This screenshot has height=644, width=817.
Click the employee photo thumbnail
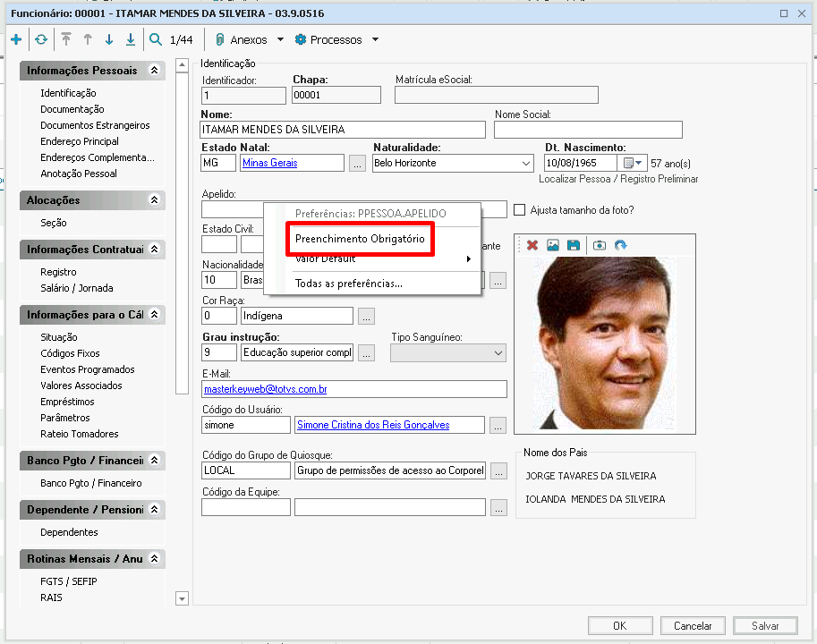coord(606,343)
